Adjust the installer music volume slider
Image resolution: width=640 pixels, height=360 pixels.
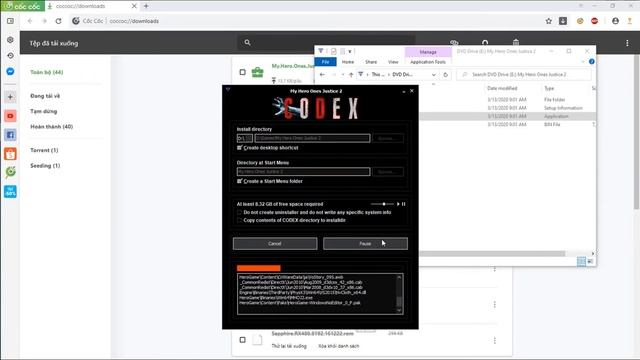pos(382,204)
